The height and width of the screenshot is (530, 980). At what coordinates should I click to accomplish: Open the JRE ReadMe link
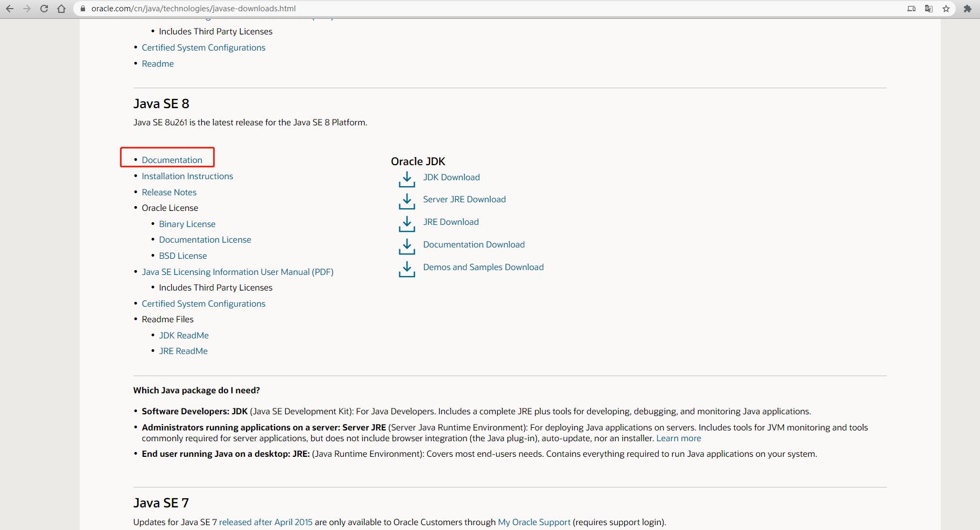click(x=184, y=351)
